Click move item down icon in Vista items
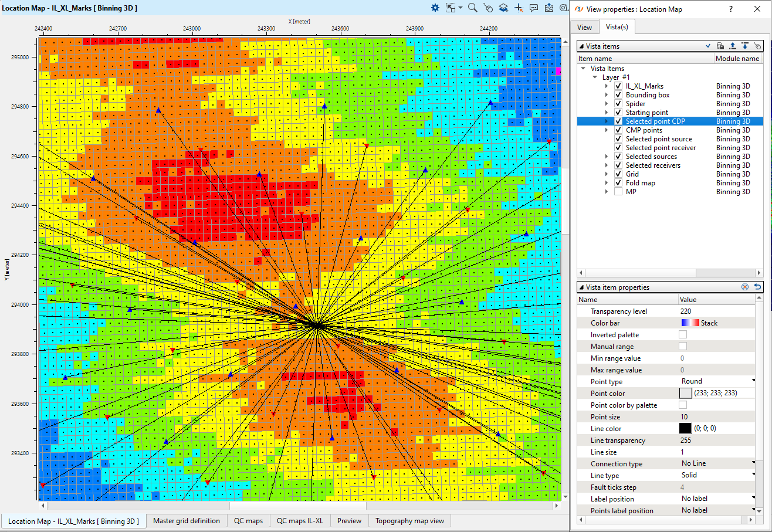This screenshot has height=532, width=772. click(x=744, y=46)
